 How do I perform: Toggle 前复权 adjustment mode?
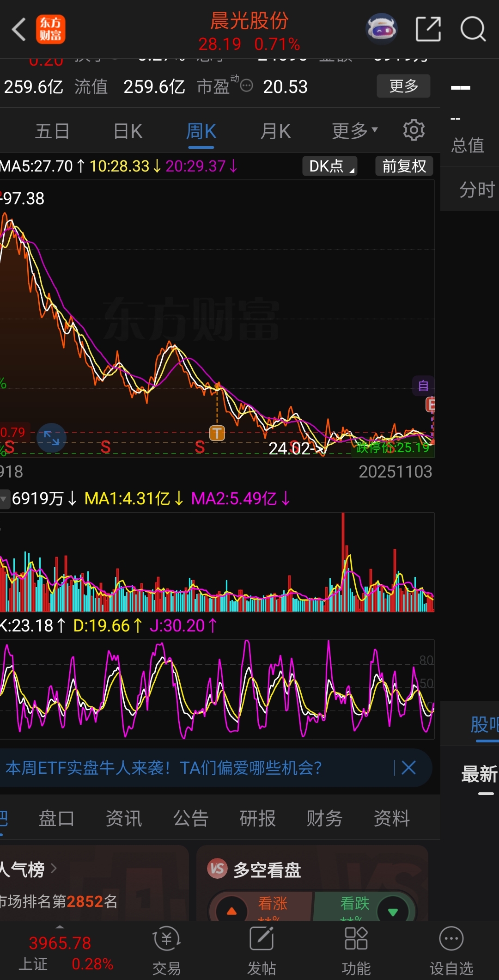404,166
